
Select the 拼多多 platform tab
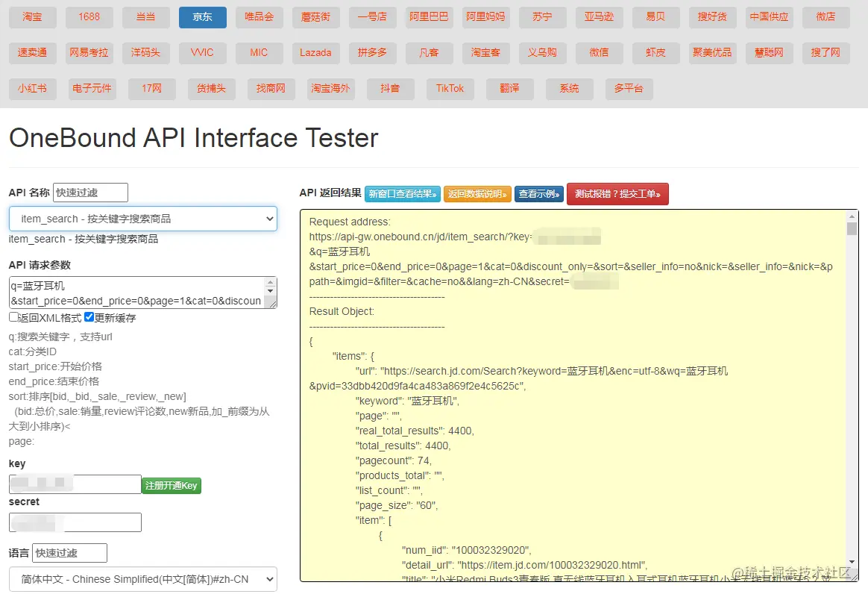(372, 53)
